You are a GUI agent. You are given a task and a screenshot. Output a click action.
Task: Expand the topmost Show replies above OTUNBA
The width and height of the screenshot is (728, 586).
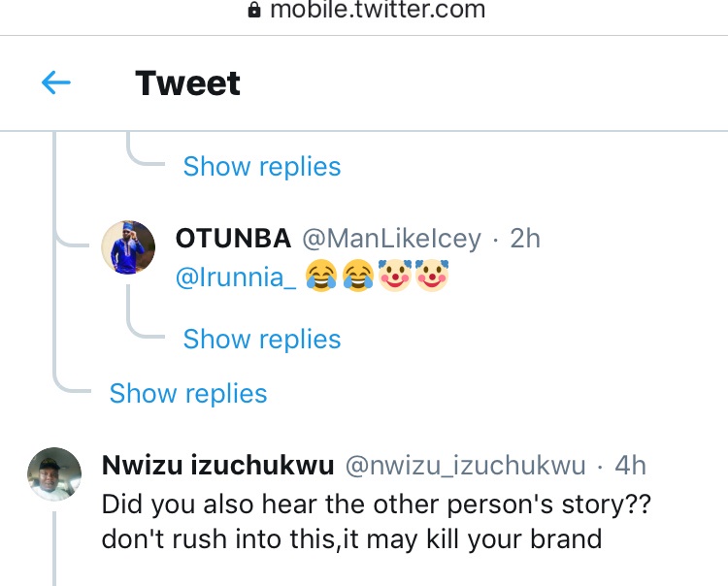[x=262, y=167]
